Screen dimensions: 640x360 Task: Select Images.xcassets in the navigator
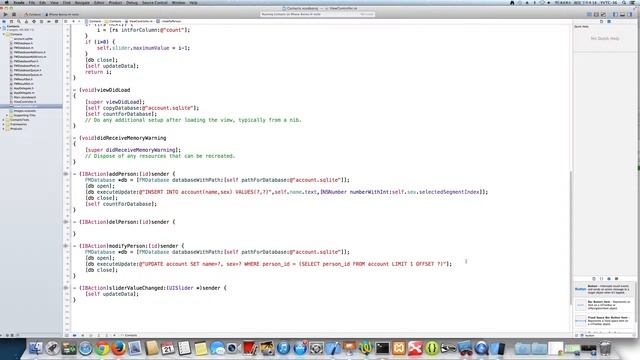(x=25, y=111)
